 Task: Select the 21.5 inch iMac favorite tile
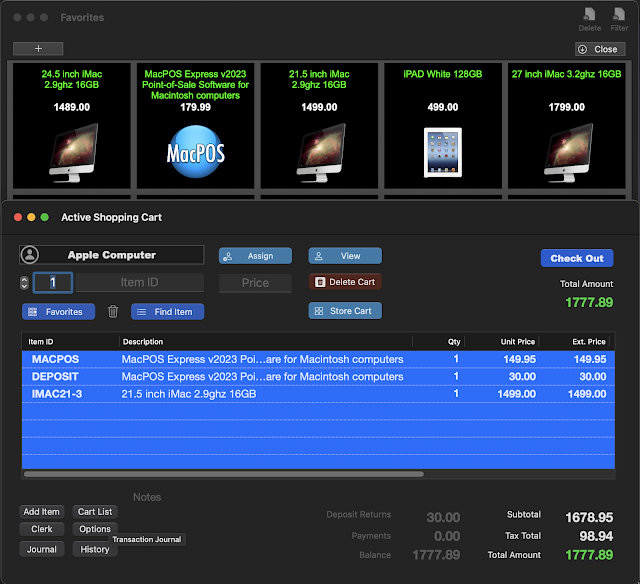(319, 125)
